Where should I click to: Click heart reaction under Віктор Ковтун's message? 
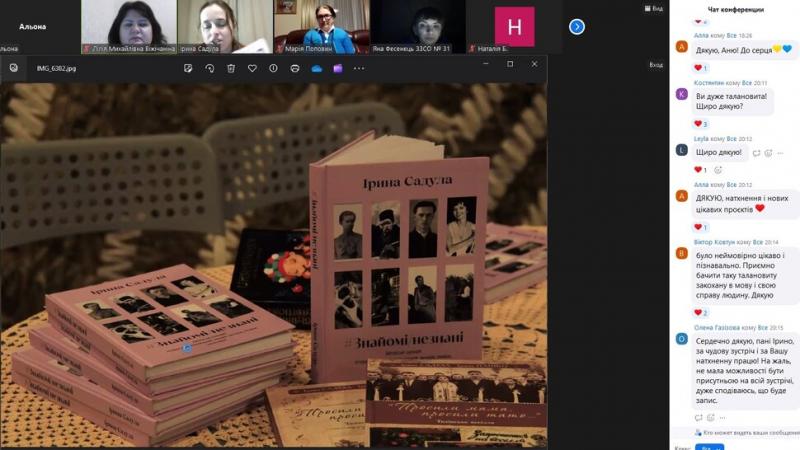tap(701, 313)
